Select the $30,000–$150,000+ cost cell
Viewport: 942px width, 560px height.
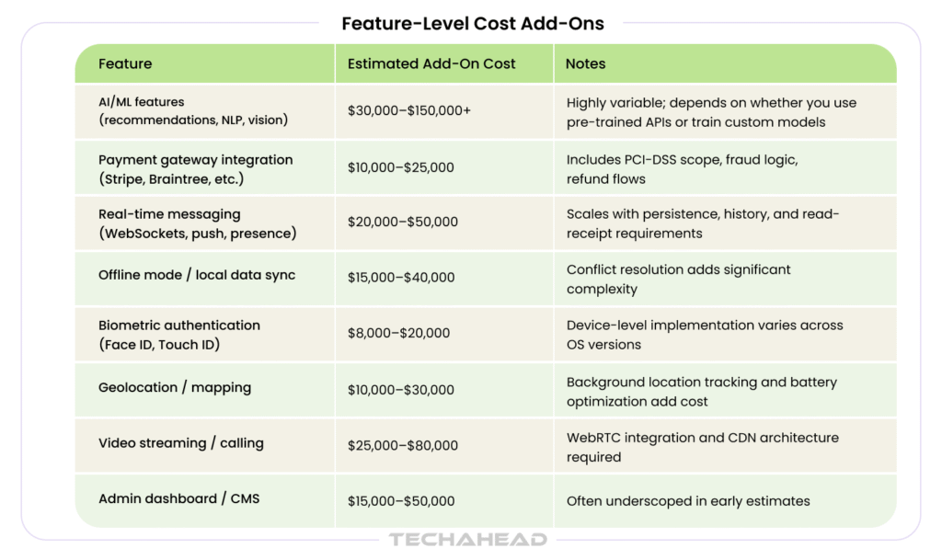pos(408,110)
